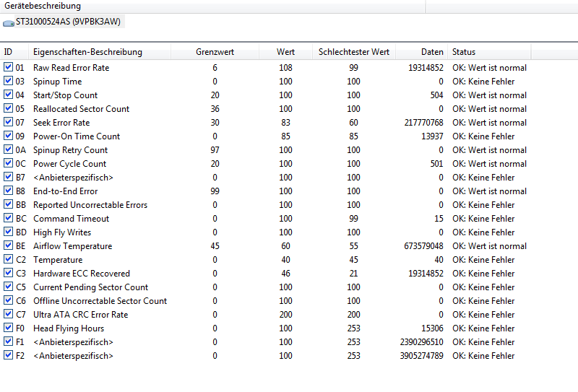Image resolution: width=578 pixels, height=392 pixels.
Task: Sort by the Daten column header
Action: click(422, 52)
